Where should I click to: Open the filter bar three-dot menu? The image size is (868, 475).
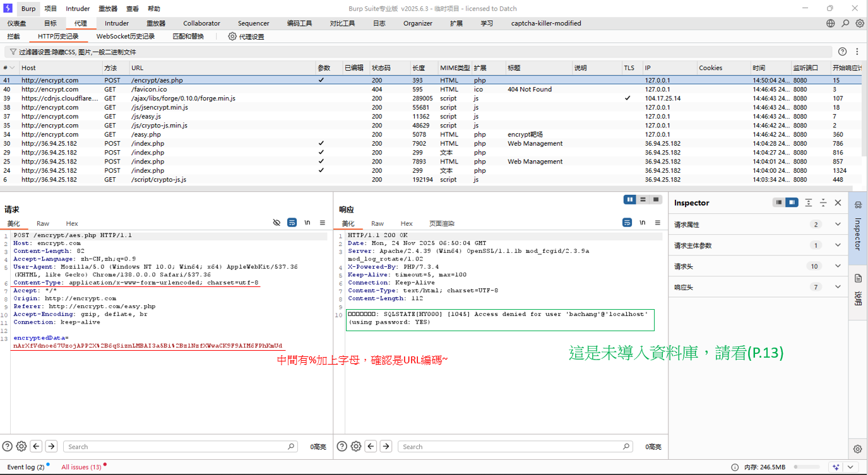point(857,52)
